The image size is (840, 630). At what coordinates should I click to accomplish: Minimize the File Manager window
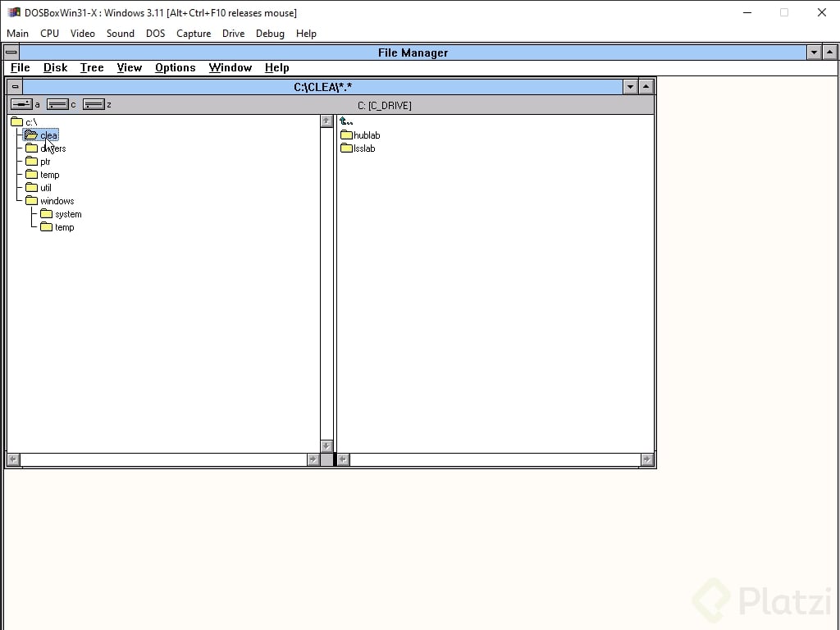[x=815, y=52]
